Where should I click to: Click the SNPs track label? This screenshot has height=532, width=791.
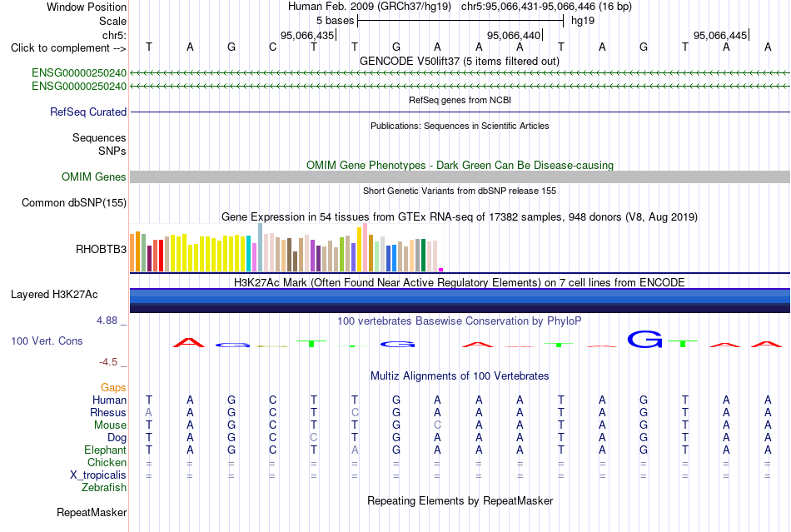(112, 151)
